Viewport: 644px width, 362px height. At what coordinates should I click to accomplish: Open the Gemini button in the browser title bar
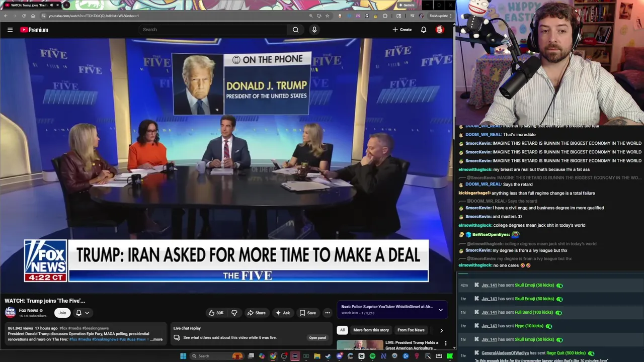pyautogui.click(x=407, y=5)
